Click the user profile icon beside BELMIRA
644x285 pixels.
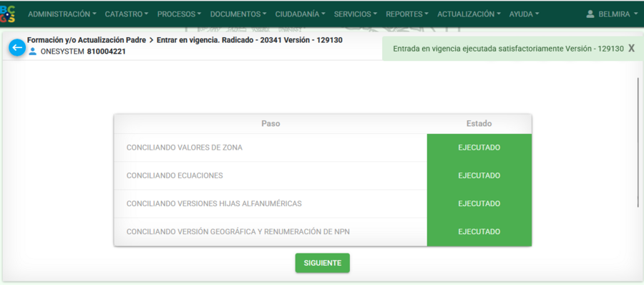(590, 14)
